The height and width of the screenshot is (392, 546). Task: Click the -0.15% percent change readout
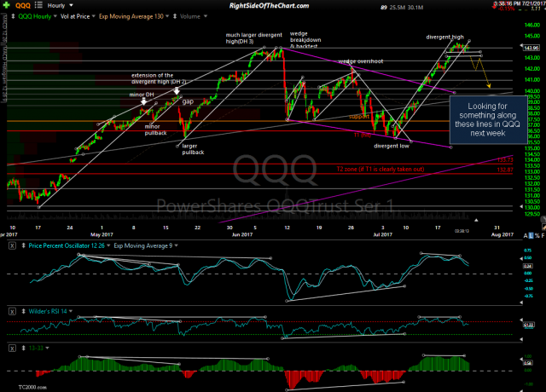[x=507, y=9]
